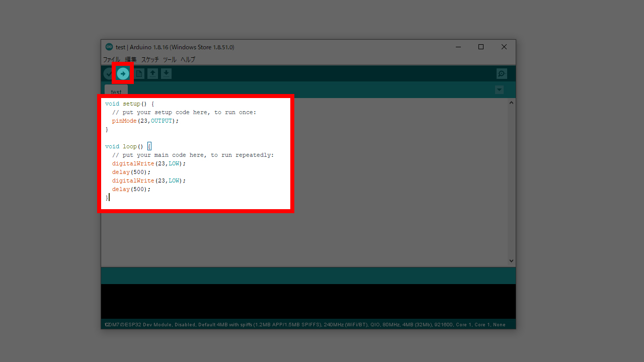Viewport: 644px width, 362px height.
Task: Open the Serial Monitor magnifier icon
Action: point(502,74)
